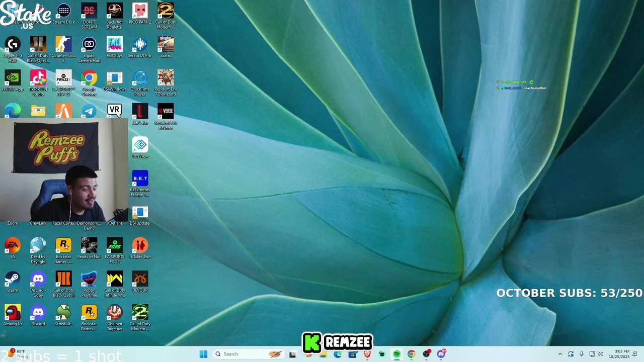Open the Elgato Camera Hub shortcut
Viewport: 644px width, 362px height.
[x=89, y=50]
